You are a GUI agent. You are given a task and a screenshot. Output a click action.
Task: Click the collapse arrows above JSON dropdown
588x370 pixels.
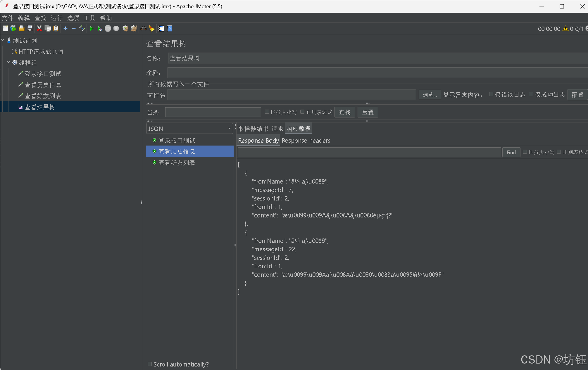(150, 121)
